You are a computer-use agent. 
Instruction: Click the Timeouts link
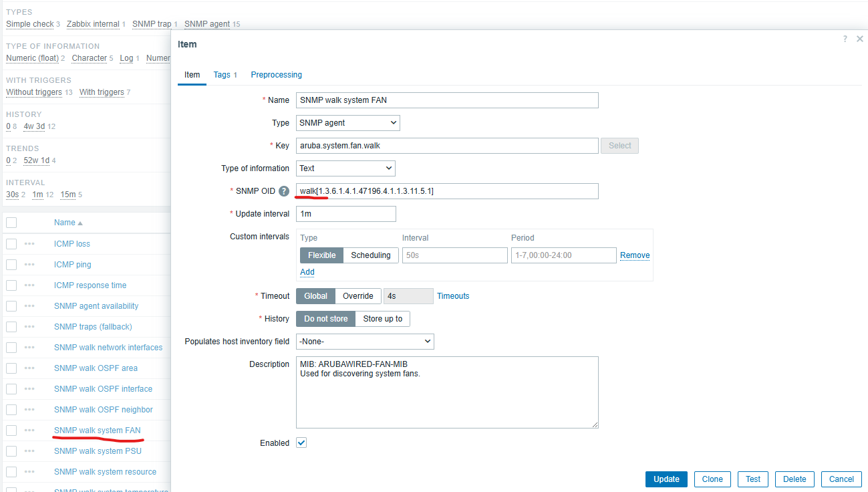[453, 296]
